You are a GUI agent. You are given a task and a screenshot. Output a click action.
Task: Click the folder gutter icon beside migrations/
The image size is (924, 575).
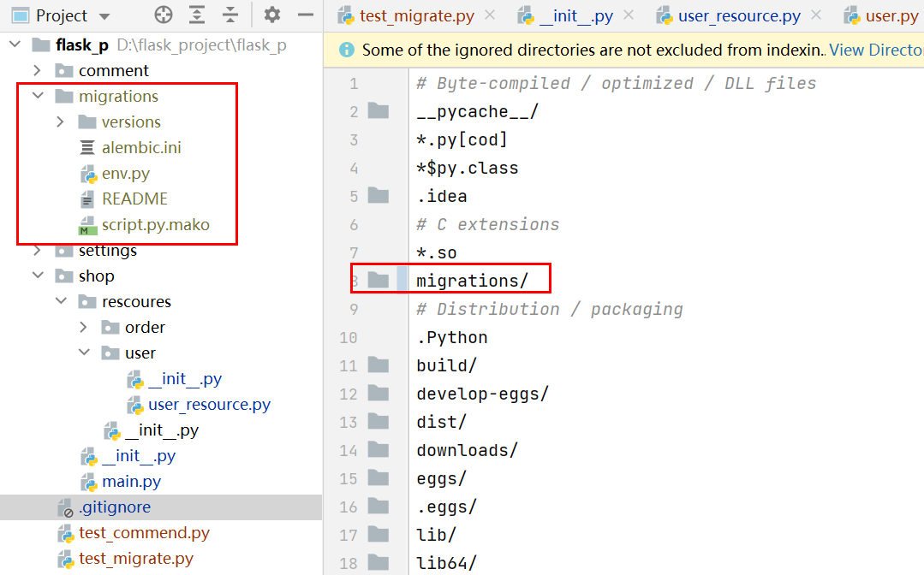point(379,280)
